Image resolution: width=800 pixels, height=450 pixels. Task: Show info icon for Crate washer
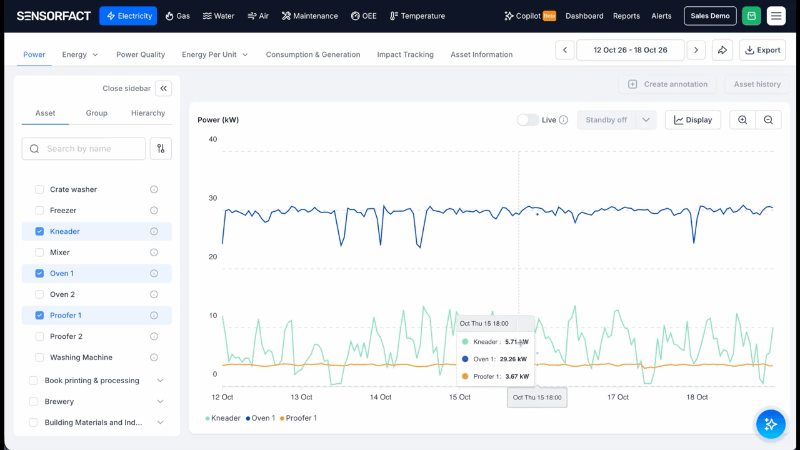click(x=154, y=189)
